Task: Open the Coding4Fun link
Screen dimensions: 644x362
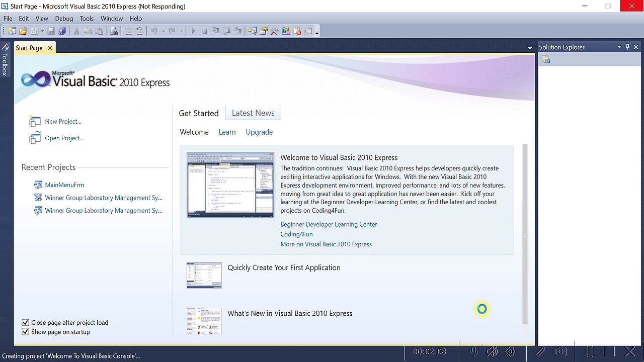Action: coord(296,234)
